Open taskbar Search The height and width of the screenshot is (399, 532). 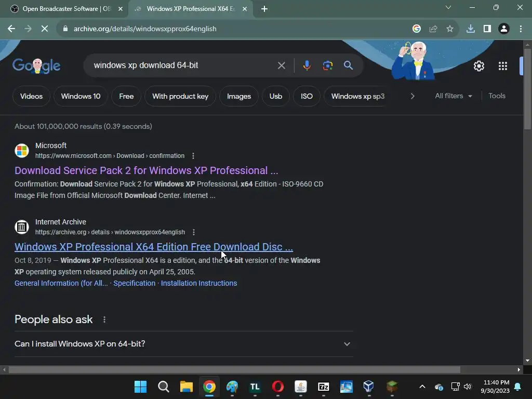[x=164, y=387]
